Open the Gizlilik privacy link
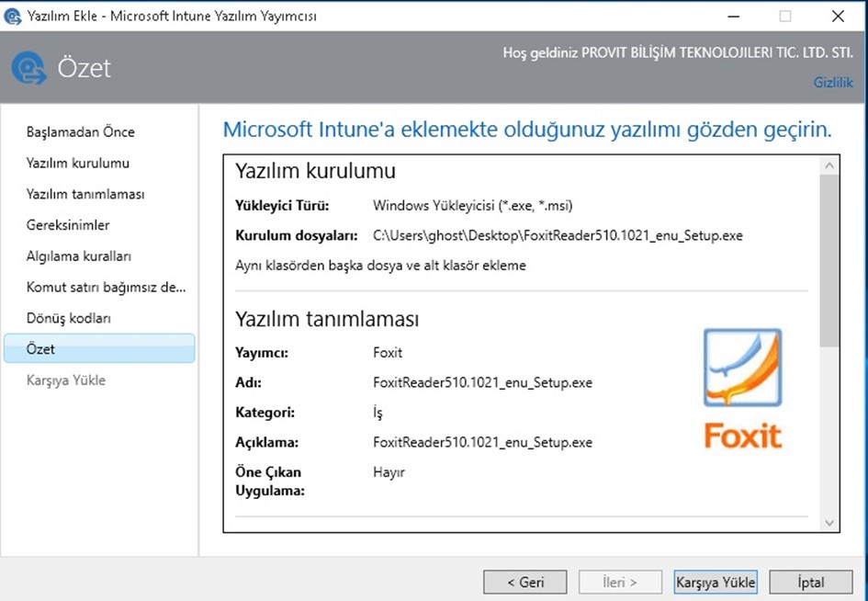Image resolution: width=868 pixels, height=601 pixels. (832, 83)
